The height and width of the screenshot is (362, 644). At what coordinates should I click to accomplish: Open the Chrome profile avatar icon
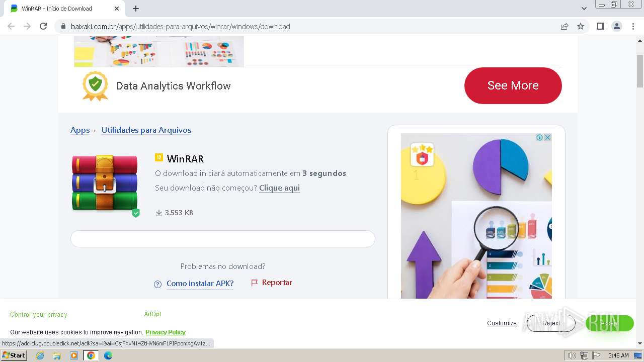tap(617, 26)
